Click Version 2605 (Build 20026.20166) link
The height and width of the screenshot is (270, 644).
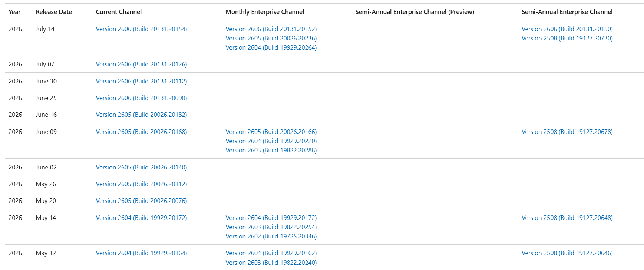click(271, 132)
